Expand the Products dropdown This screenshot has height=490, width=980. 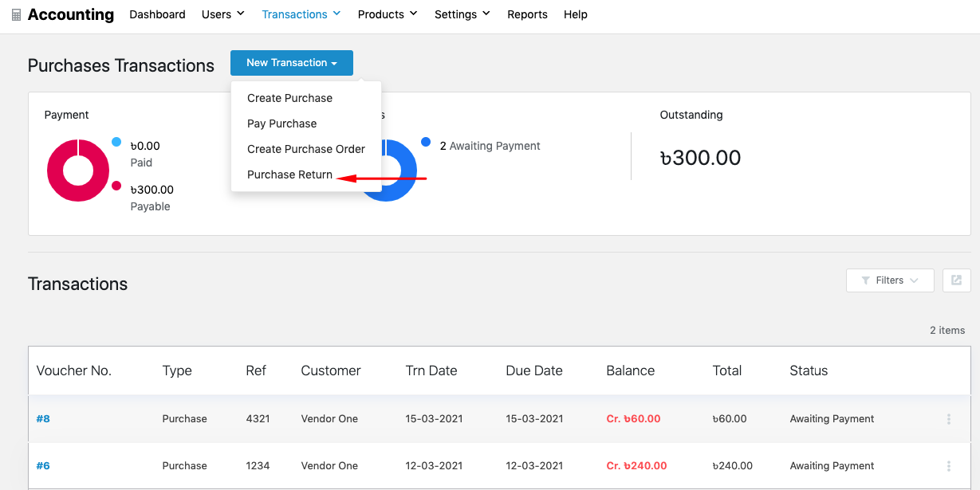coord(387,14)
